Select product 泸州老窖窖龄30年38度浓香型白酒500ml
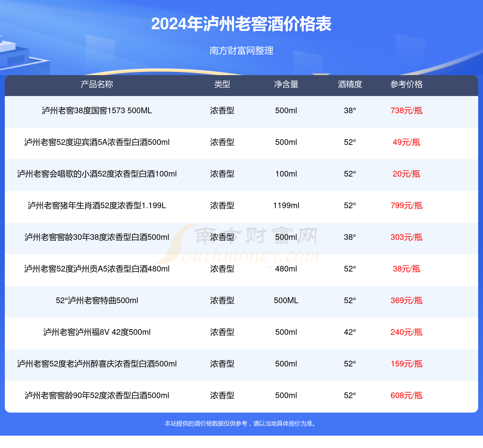The image size is (483, 448). click(x=97, y=237)
